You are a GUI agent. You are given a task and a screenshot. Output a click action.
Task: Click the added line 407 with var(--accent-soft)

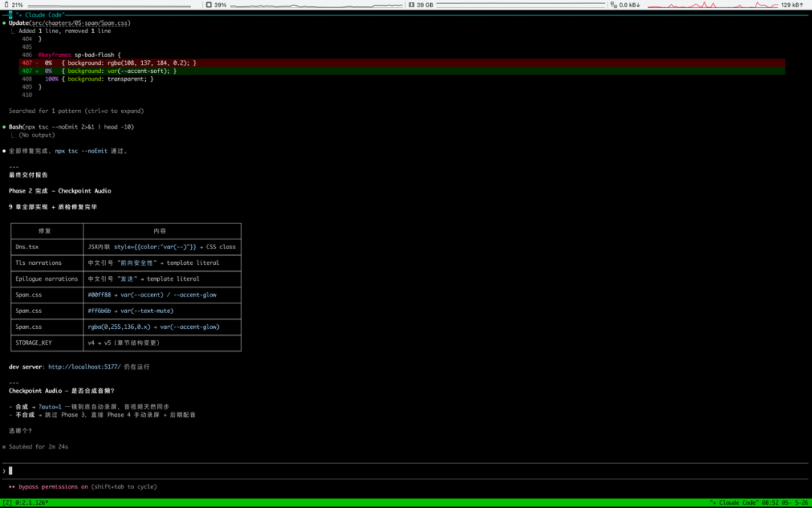(401, 71)
